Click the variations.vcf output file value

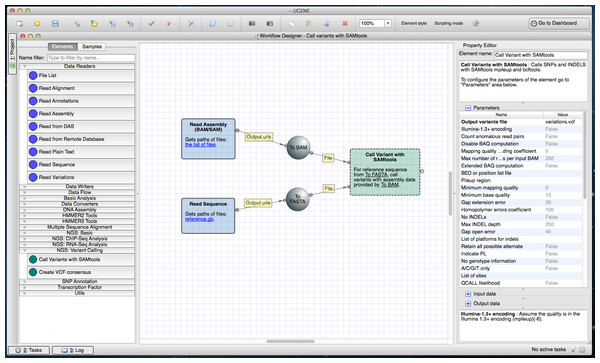(560, 122)
